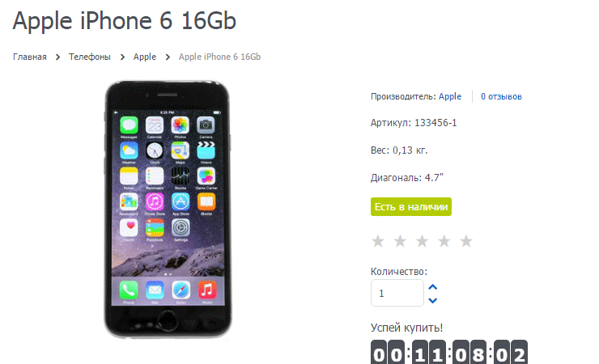
Task: Click the countdown timer digits
Action: point(449,352)
